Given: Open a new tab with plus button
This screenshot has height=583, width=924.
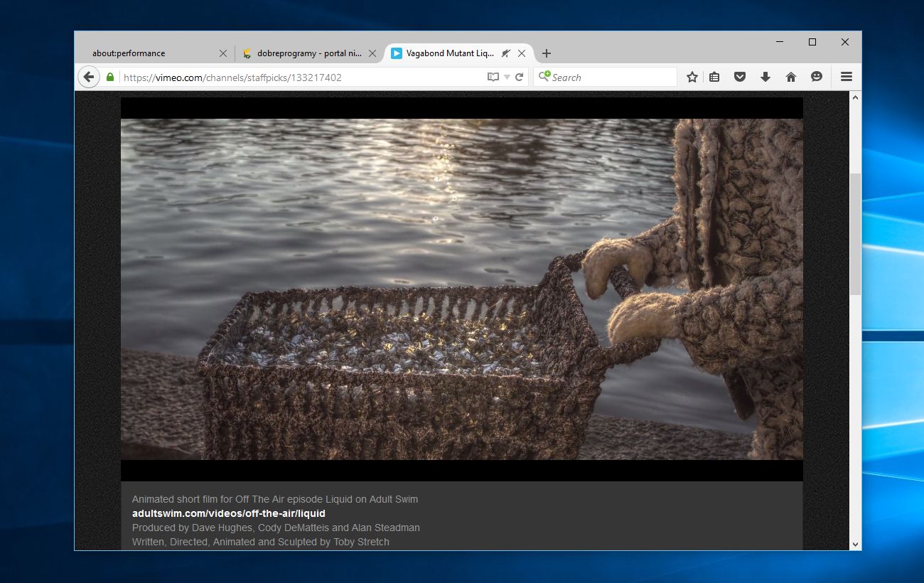Looking at the screenshot, I should pos(547,53).
